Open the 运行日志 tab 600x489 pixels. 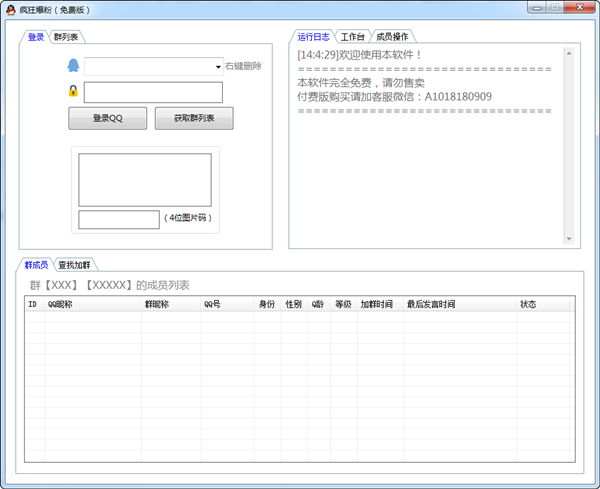pyautogui.click(x=313, y=37)
